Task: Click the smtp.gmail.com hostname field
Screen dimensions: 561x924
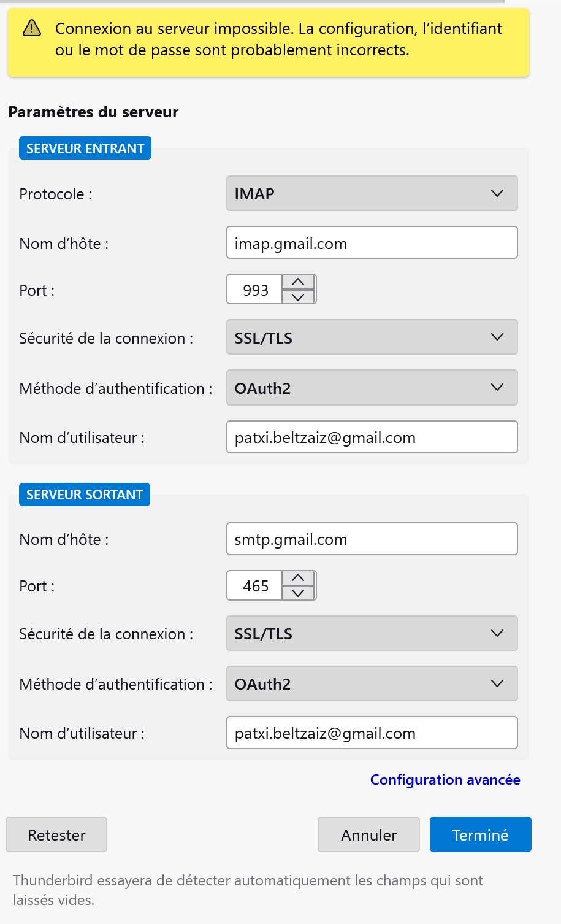Action: coord(372,539)
